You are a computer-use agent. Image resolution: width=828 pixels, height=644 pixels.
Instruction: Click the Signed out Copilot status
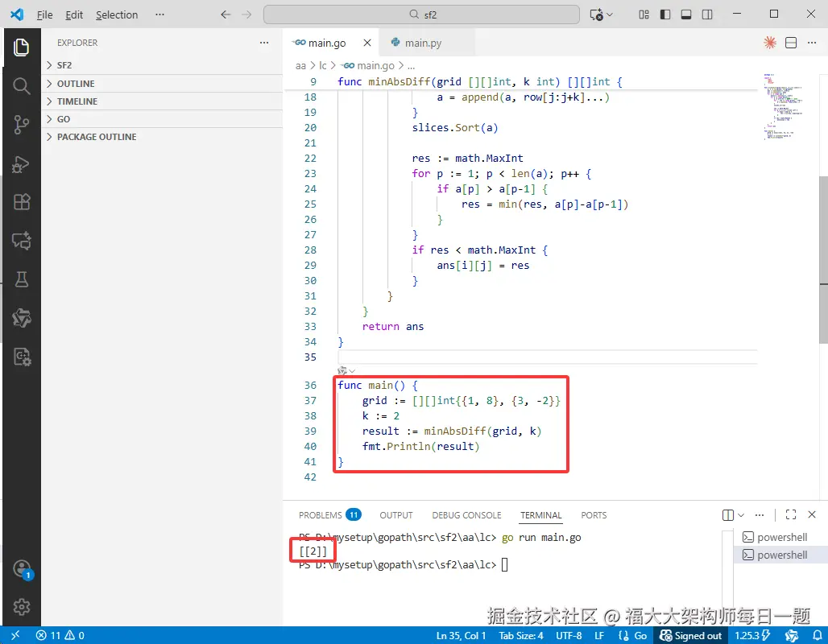click(x=690, y=636)
